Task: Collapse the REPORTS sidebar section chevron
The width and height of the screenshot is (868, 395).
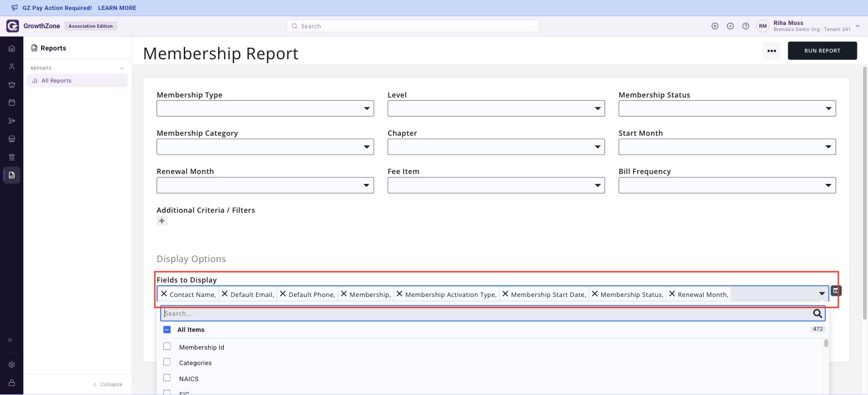Action: [122, 68]
